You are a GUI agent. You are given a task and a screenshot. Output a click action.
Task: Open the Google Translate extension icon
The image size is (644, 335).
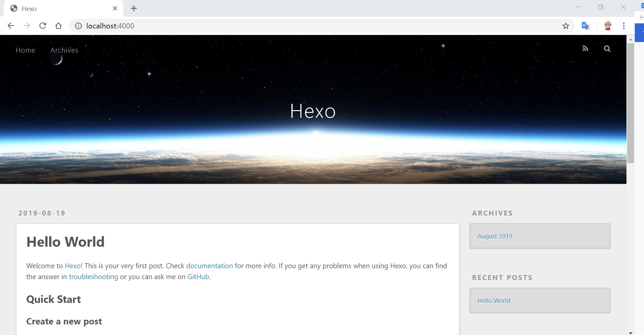[x=585, y=26]
